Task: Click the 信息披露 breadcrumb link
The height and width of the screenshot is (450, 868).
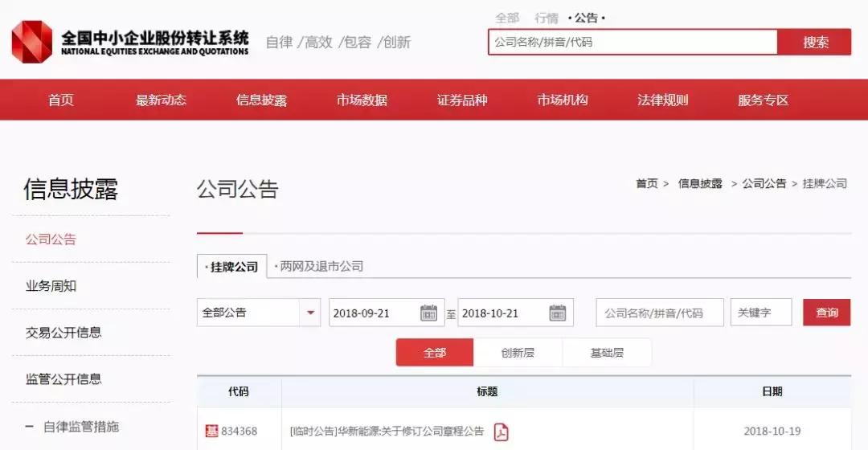Action: [x=700, y=184]
